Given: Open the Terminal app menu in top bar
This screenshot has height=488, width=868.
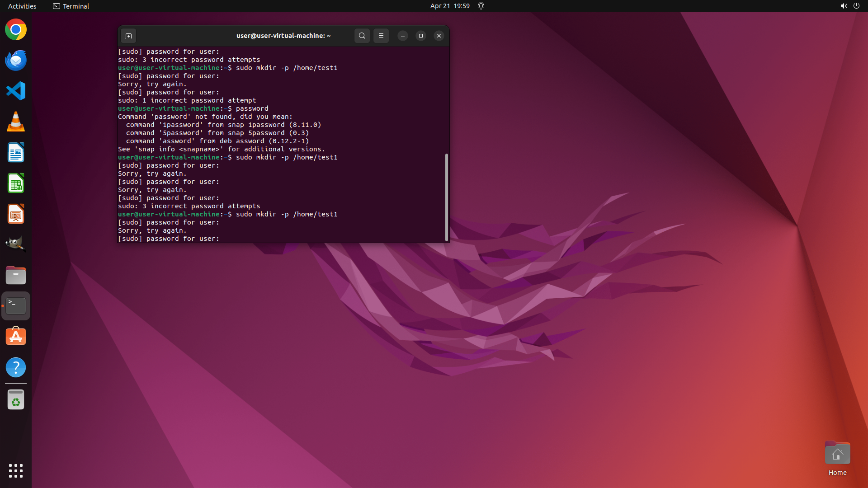Looking at the screenshot, I should 71,6.
